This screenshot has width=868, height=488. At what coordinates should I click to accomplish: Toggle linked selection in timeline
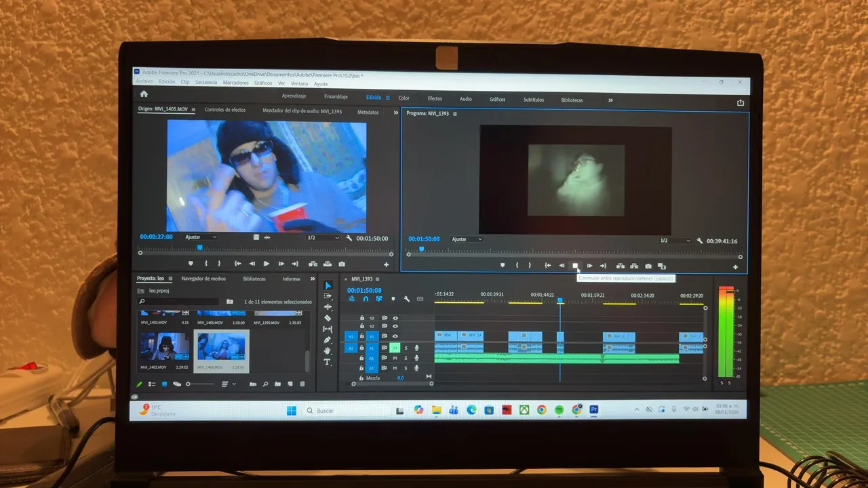(x=380, y=299)
